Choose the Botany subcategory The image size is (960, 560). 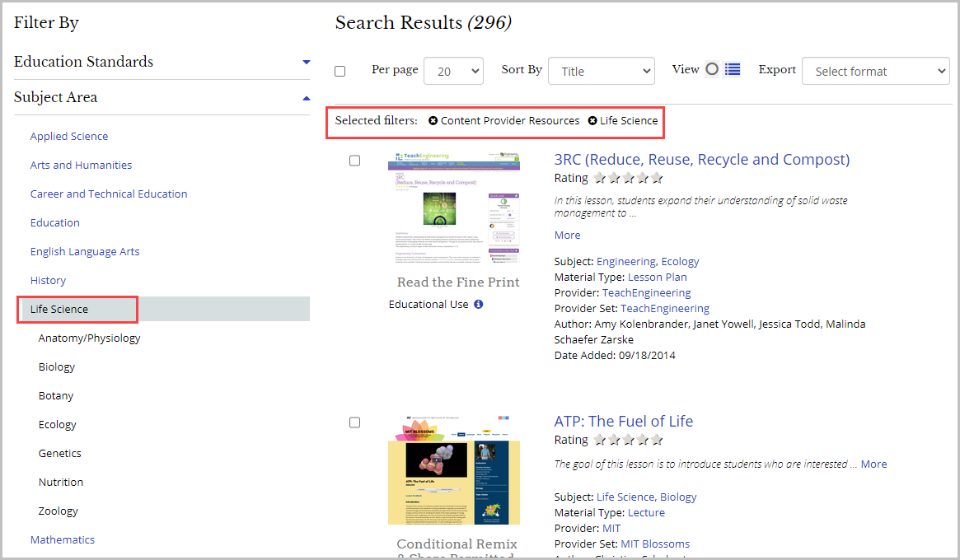[56, 395]
